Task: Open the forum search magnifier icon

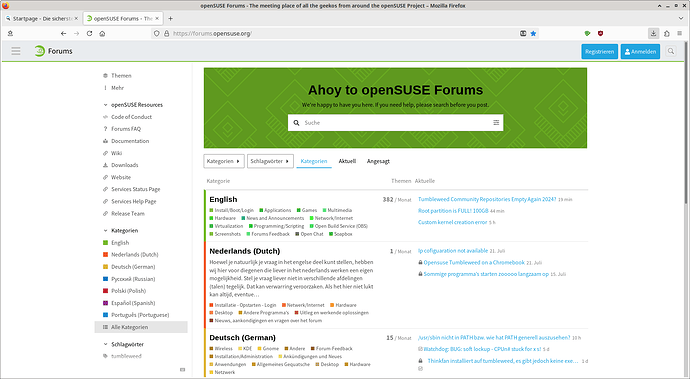Action: point(671,51)
